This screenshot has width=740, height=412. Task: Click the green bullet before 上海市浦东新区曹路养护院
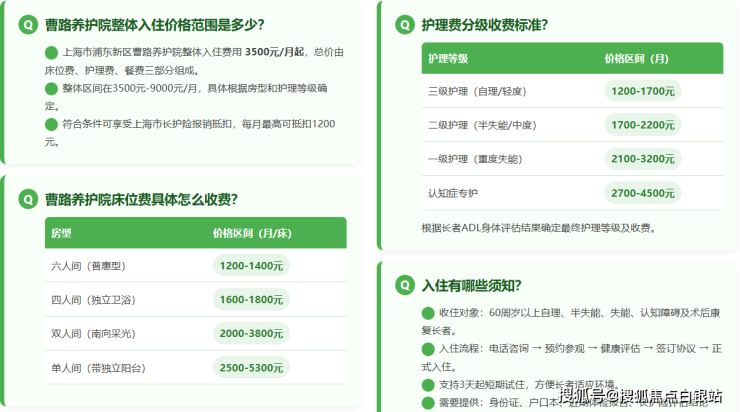tap(51, 53)
